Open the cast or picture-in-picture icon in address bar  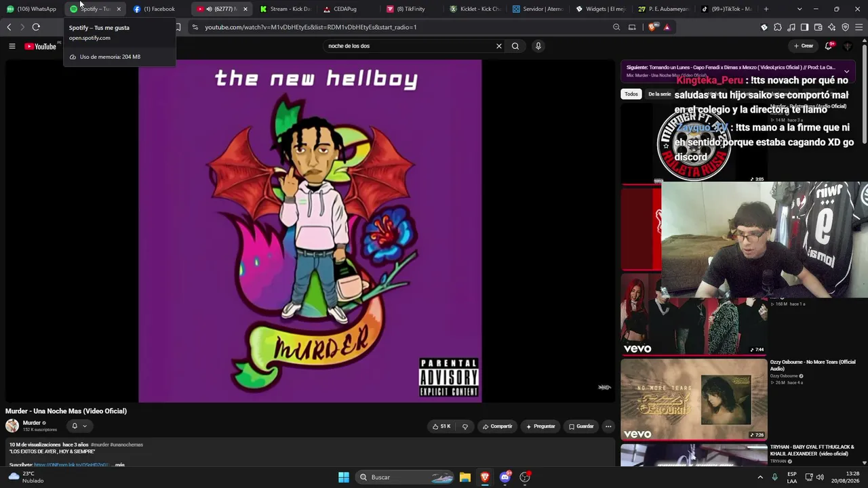[632, 27]
